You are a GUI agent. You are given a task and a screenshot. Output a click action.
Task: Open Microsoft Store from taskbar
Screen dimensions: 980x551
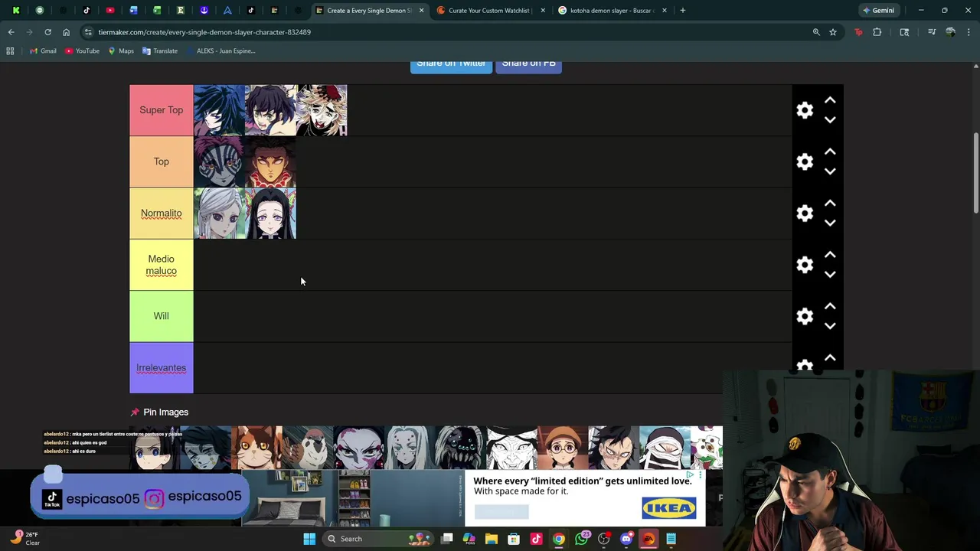pyautogui.click(x=514, y=539)
